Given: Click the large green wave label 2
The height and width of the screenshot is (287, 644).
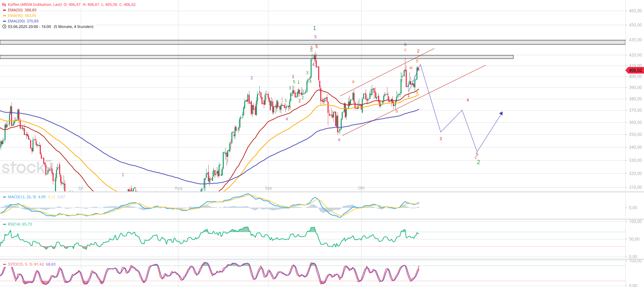Looking at the screenshot, I should (x=478, y=162).
